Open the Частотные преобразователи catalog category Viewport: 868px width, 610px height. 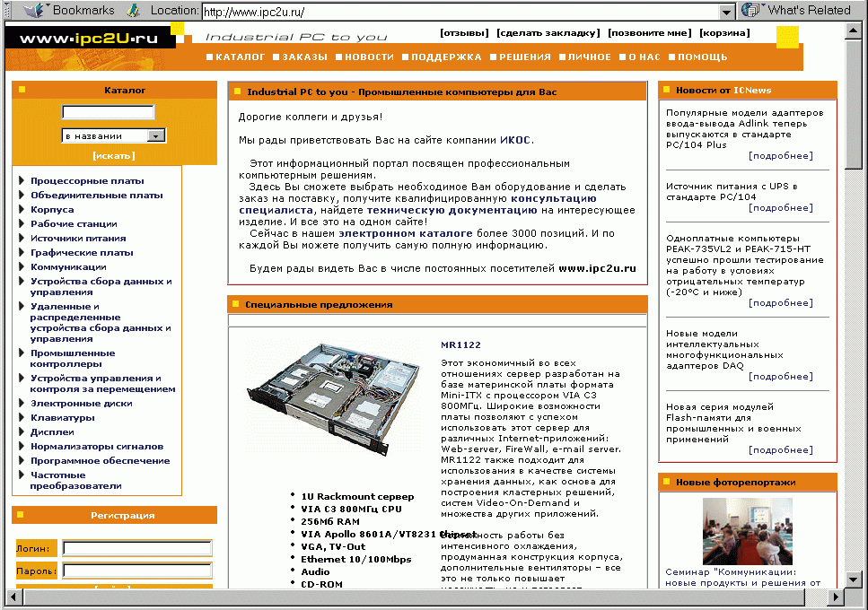(75, 481)
